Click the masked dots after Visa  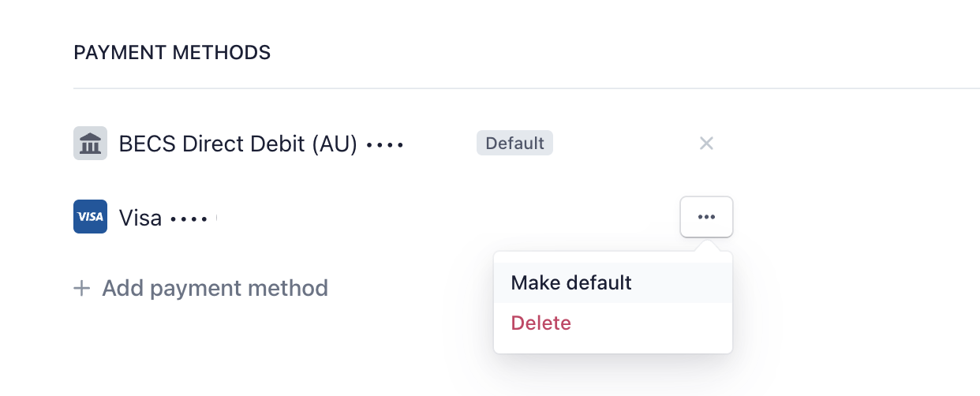pos(189,219)
